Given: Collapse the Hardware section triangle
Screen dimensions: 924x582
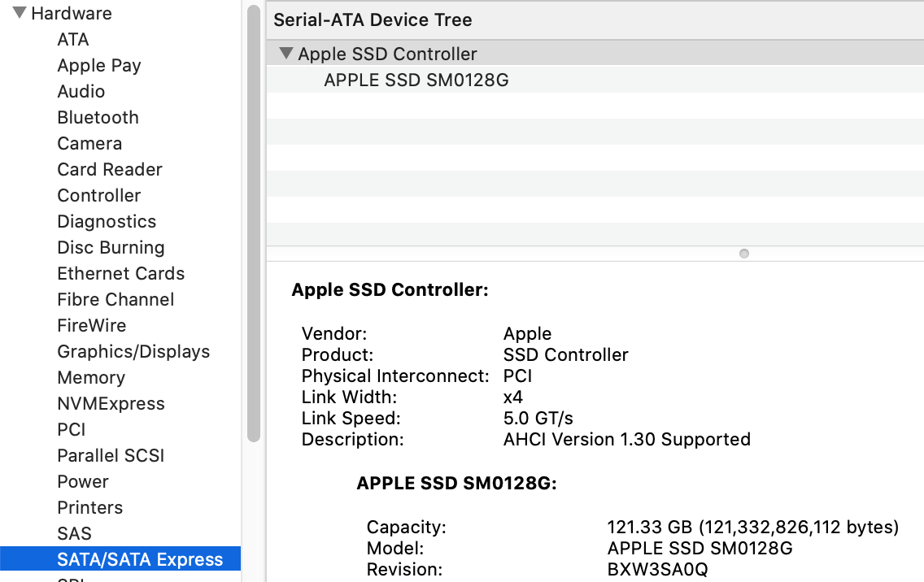Looking at the screenshot, I should [20, 12].
